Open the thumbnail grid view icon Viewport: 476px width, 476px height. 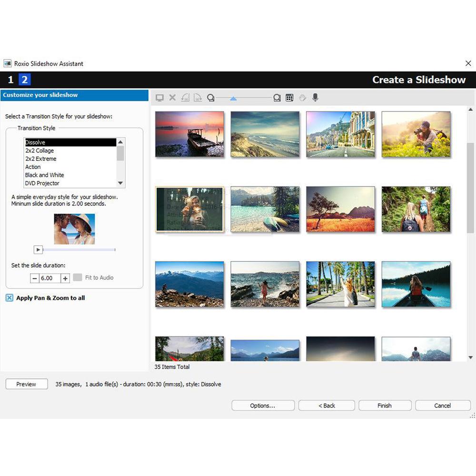pyautogui.click(x=289, y=98)
